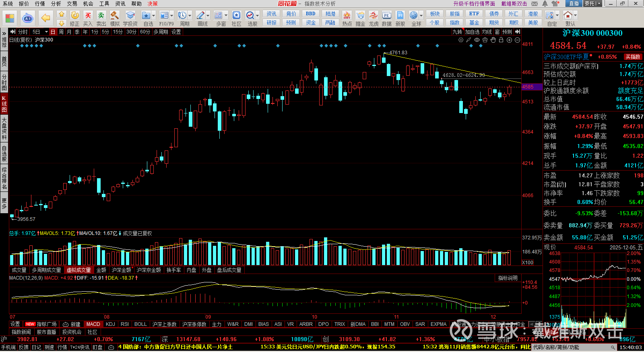Toggle 九转 indicator on chart
Viewport: 644px width, 352px height.
tap(457, 32)
